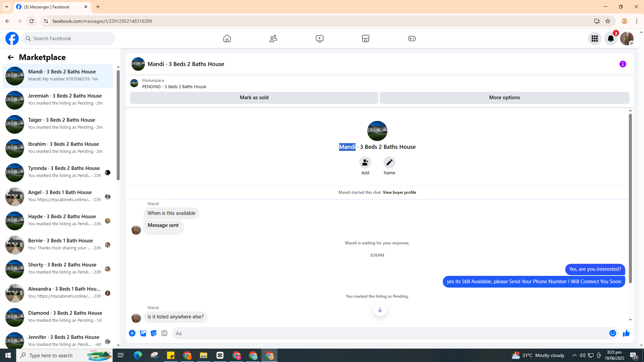Open View buyer profile link

tap(399, 192)
